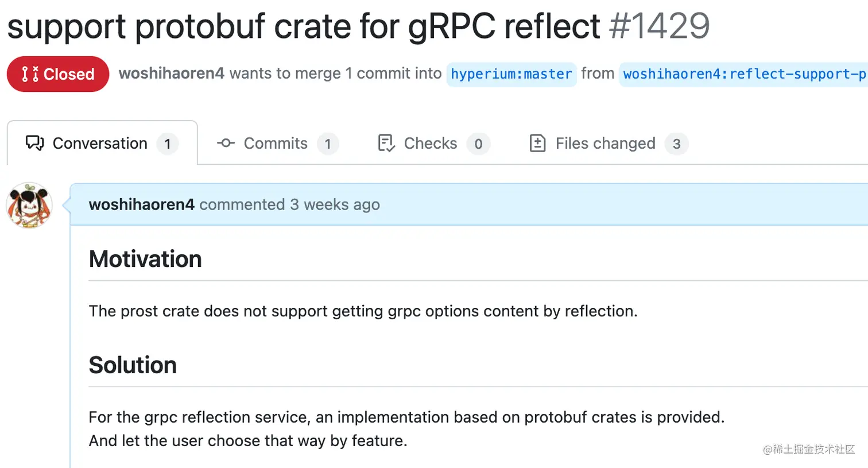Click the Checks tab's checklist icon
The width and height of the screenshot is (868, 468).
(x=386, y=143)
